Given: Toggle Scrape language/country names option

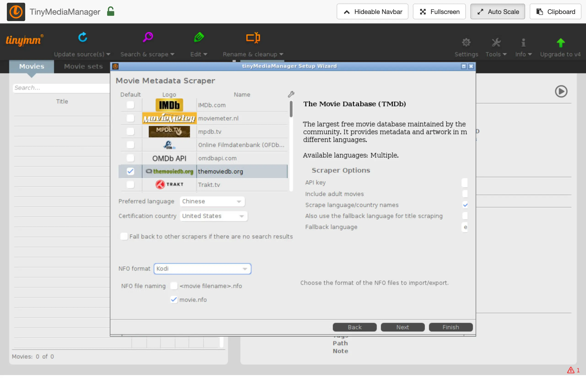Looking at the screenshot, I should tap(465, 205).
